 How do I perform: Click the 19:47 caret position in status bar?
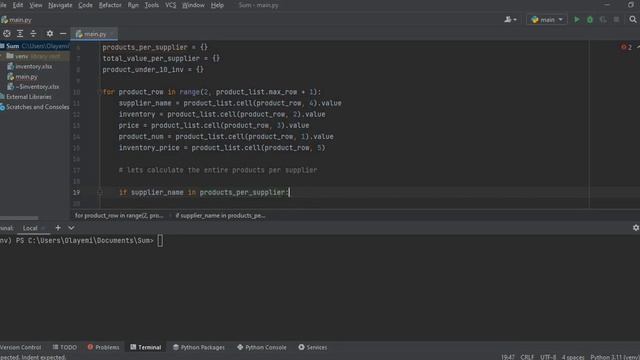[x=508, y=357]
